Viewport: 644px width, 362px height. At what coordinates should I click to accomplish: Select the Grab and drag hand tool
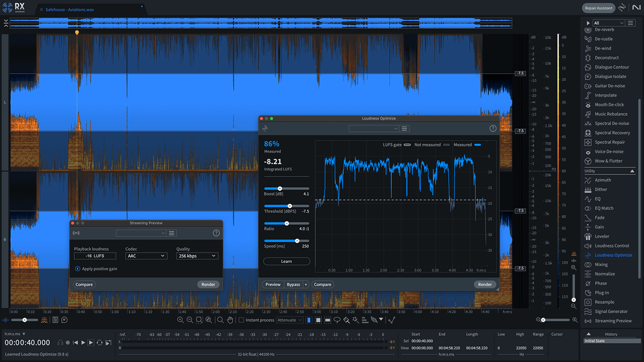click(230, 320)
